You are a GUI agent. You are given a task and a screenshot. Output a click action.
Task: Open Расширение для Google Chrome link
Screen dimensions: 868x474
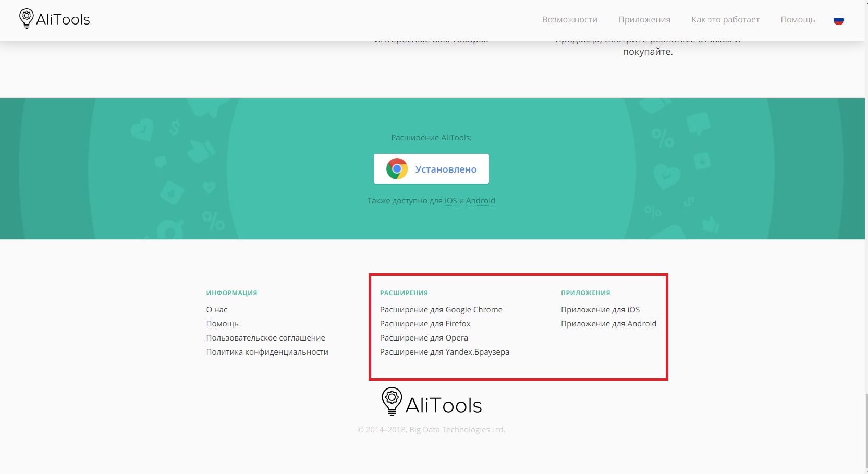441,310
